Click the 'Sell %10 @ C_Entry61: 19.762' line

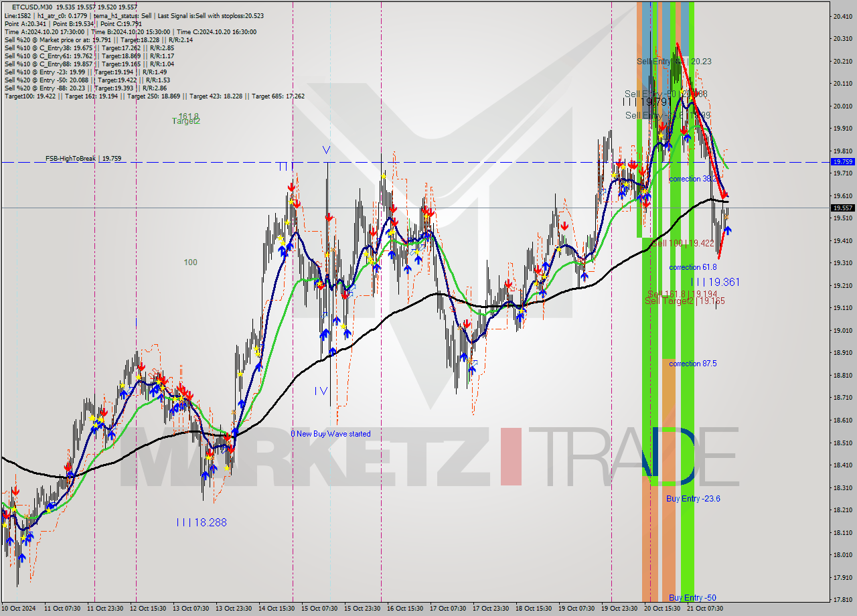click(89, 56)
